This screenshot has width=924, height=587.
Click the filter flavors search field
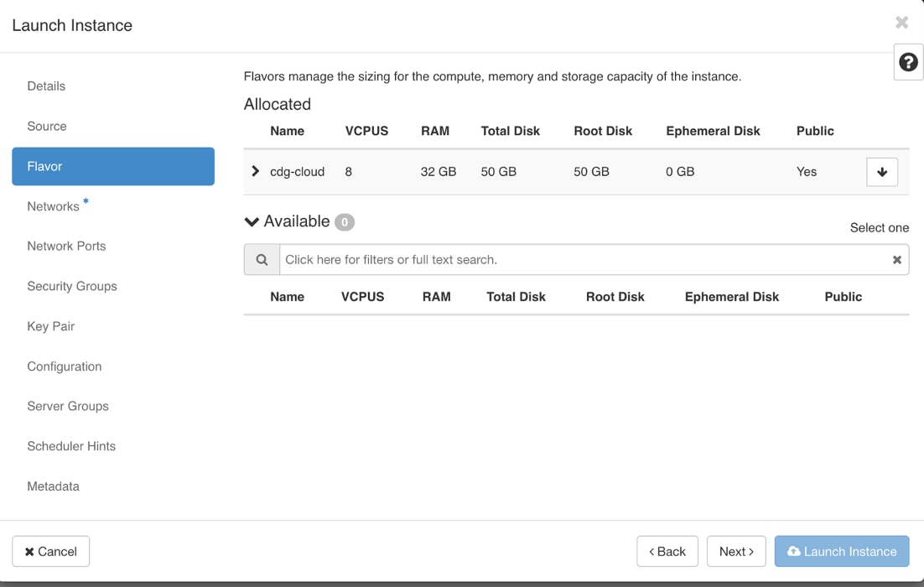tap(585, 260)
